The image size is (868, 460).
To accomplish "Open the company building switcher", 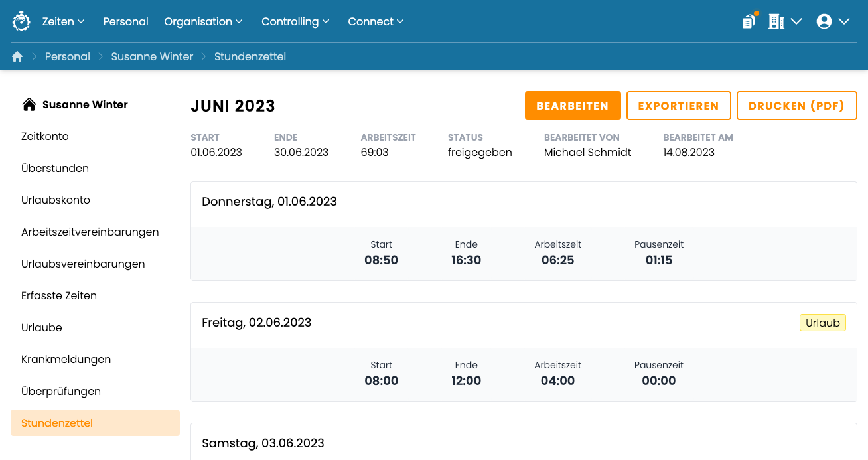I will (x=785, y=21).
